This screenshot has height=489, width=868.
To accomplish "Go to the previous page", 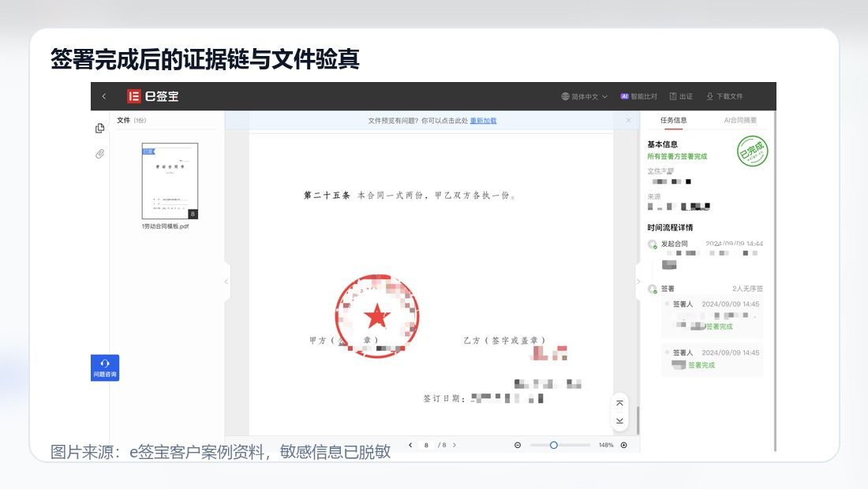I will [x=410, y=445].
